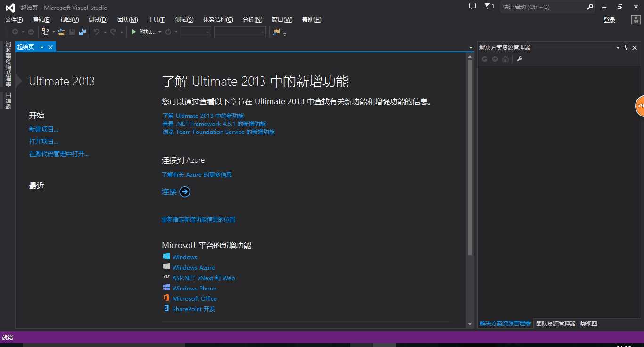This screenshot has width=644, height=347.
Task: Open the toolbar overflow options arrow
Action: (285, 33)
